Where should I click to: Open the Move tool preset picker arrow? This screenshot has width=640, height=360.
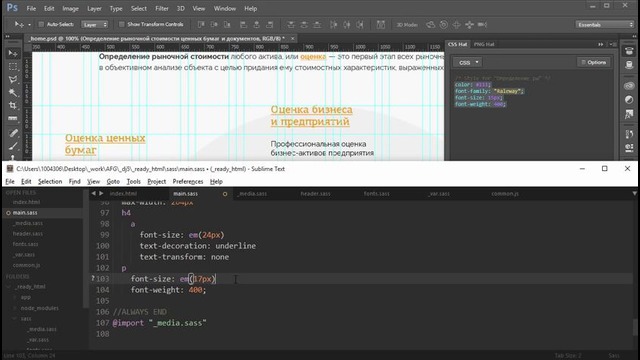29,25
